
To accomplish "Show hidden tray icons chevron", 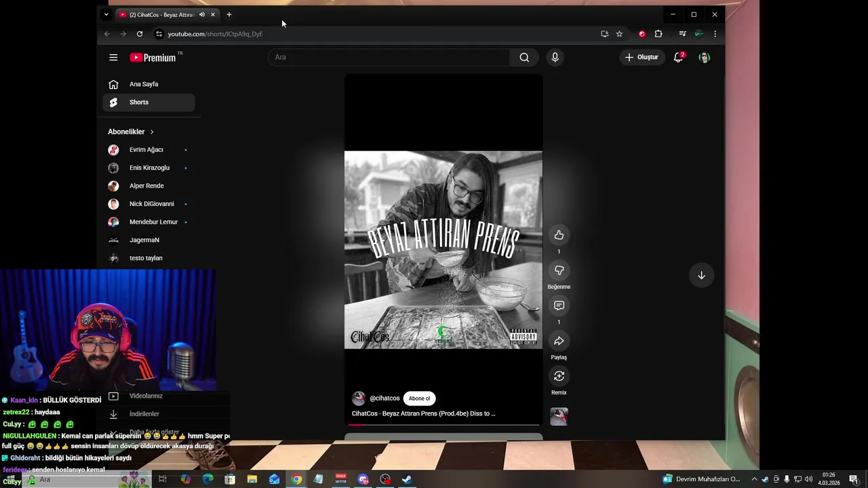I will tap(754, 479).
